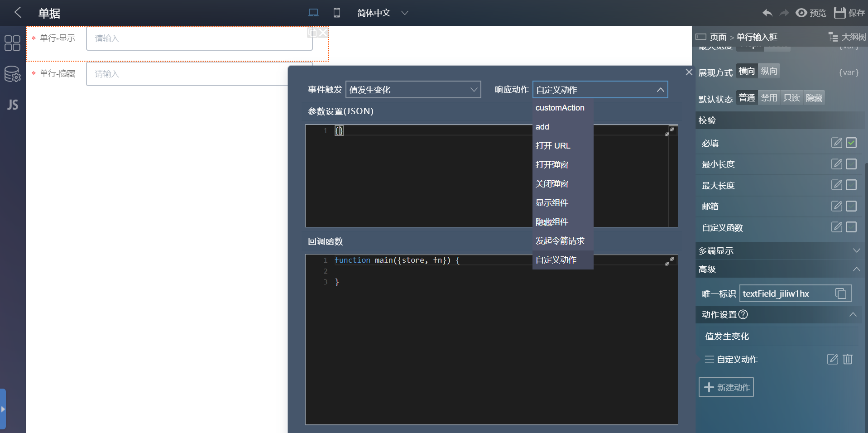This screenshot has width=868, height=433.
Task: Click the {var} binding for 展现方式
Action: point(849,72)
